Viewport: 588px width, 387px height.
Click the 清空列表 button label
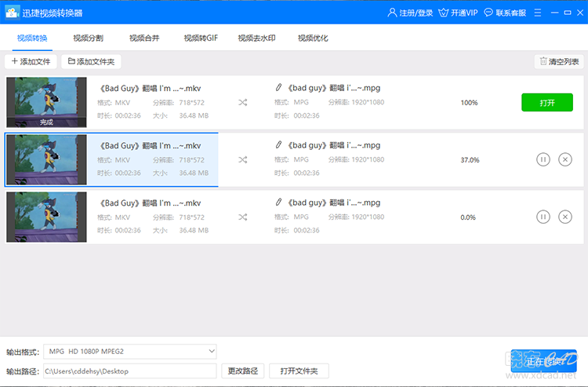coord(564,61)
